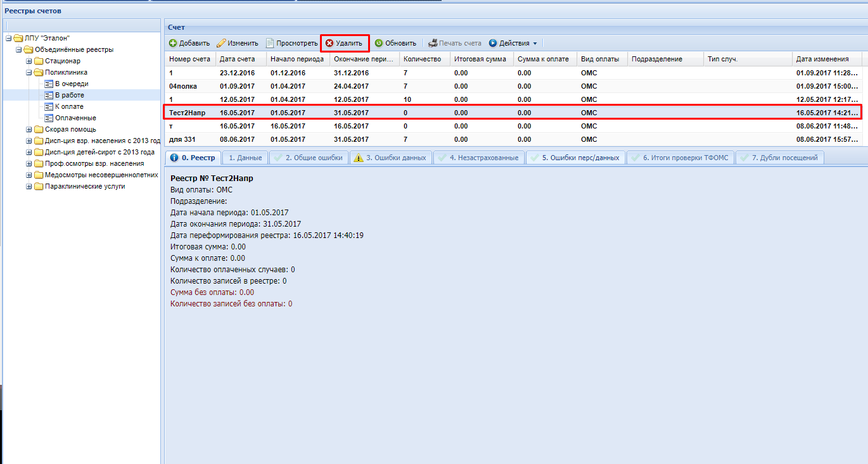Screen dimensions: 868x464
Task: Sort by Дата изменения column header
Action: click(827, 59)
